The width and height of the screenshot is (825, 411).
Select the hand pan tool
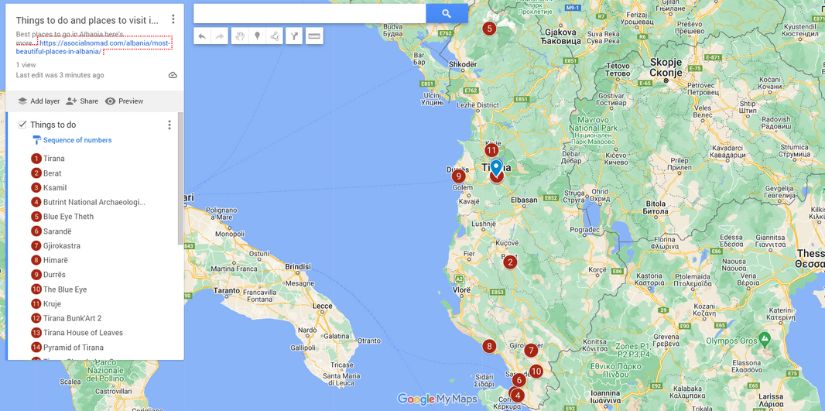tap(239, 36)
